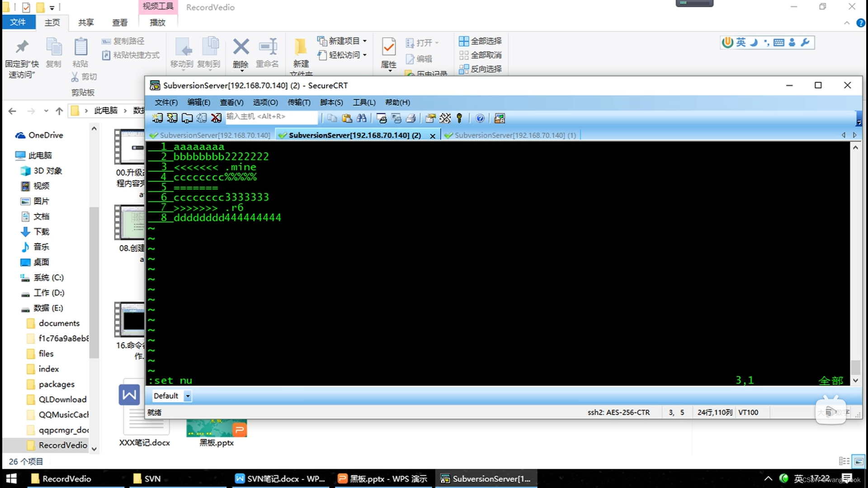
Task: Open the SecureCRT Options menu
Action: [x=265, y=102]
